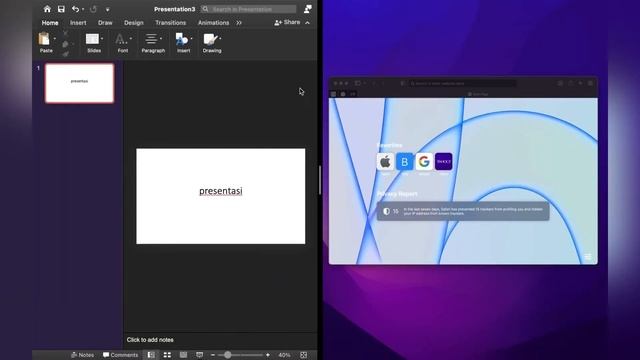Open the Design ribbon tab
The height and width of the screenshot is (360, 640).
[134, 23]
